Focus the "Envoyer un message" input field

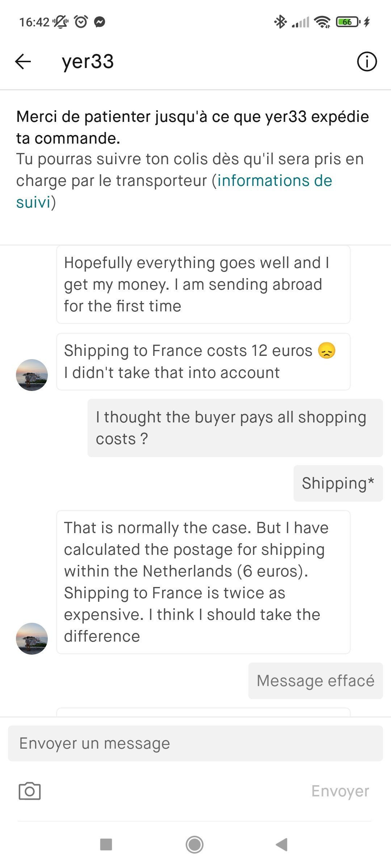click(x=195, y=743)
